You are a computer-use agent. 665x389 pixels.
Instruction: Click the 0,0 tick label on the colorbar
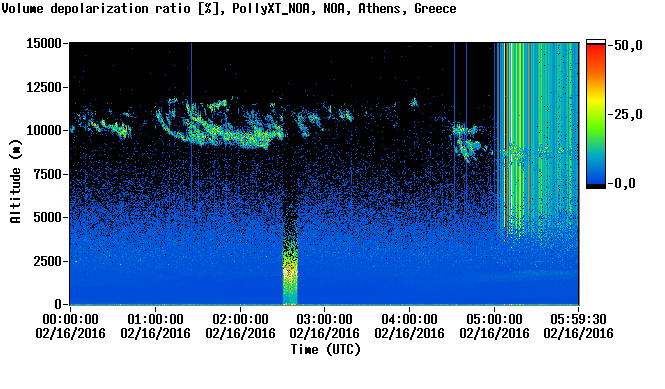click(624, 184)
